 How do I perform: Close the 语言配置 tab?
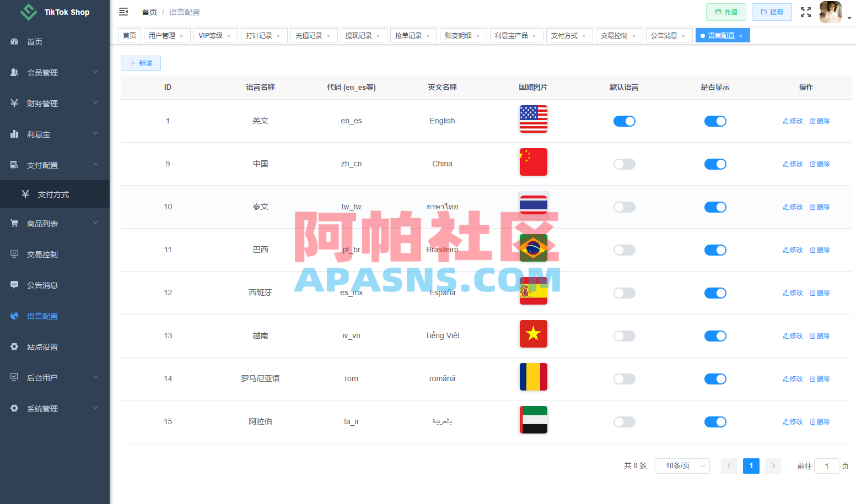[741, 36]
